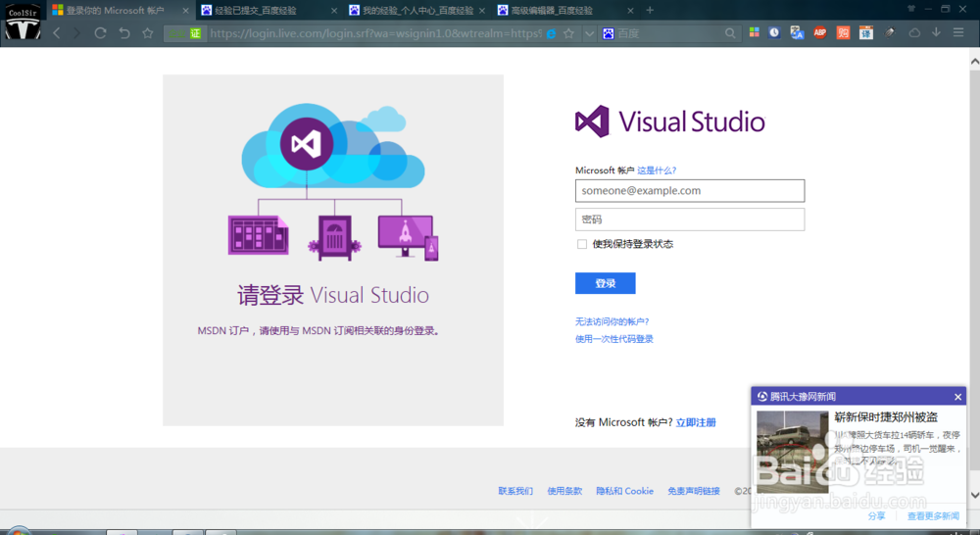Click the 立即注册 sign-up link
This screenshot has height=535, width=980.
click(696, 422)
